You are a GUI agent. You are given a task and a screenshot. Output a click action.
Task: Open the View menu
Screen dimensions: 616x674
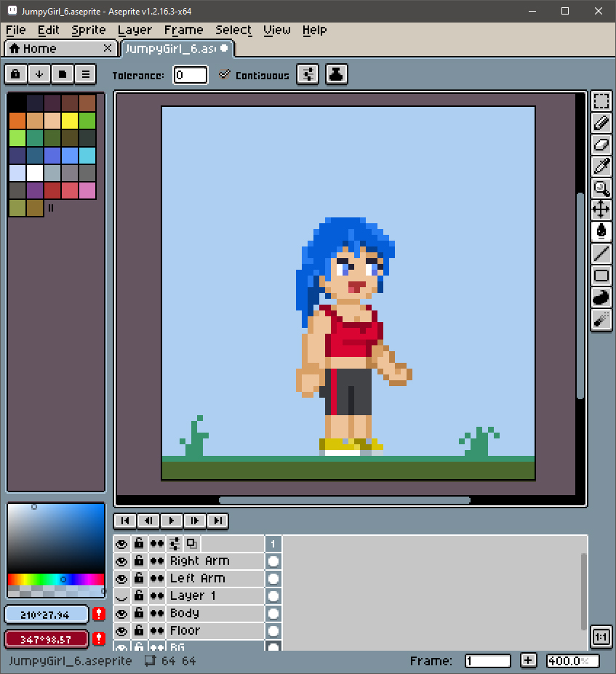click(x=277, y=30)
